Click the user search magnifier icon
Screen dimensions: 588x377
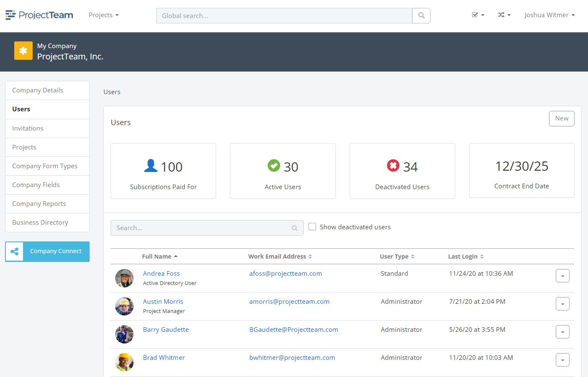click(x=295, y=228)
